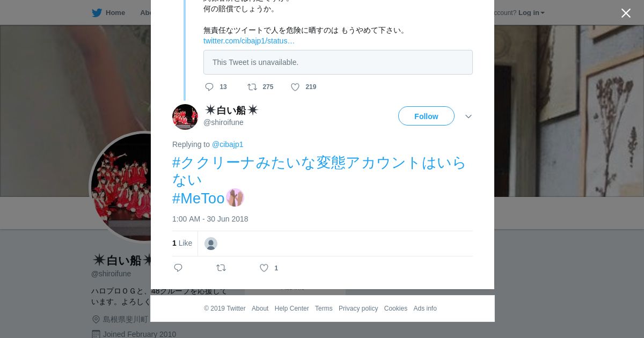This screenshot has width=644, height=338.
Task: Open the #MeToo hashtag
Action: click(198, 199)
